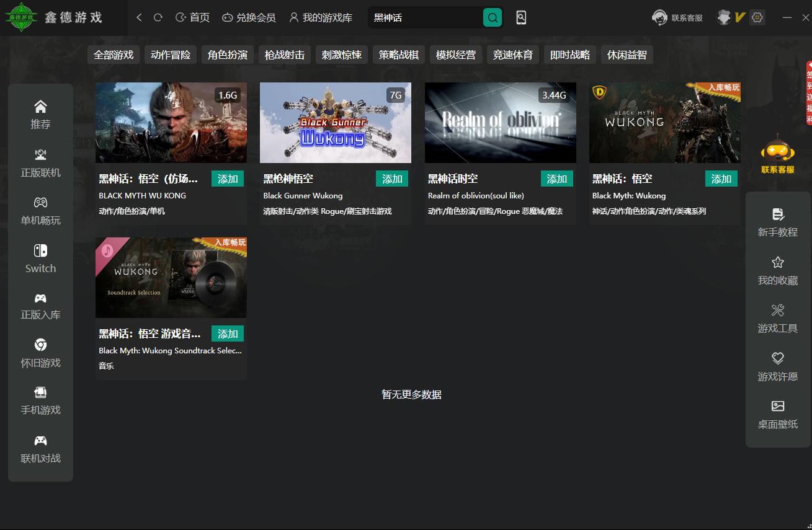
Task: Open the Switch games sidebar section
Action: pyautogui.click(x=40, y=258)
